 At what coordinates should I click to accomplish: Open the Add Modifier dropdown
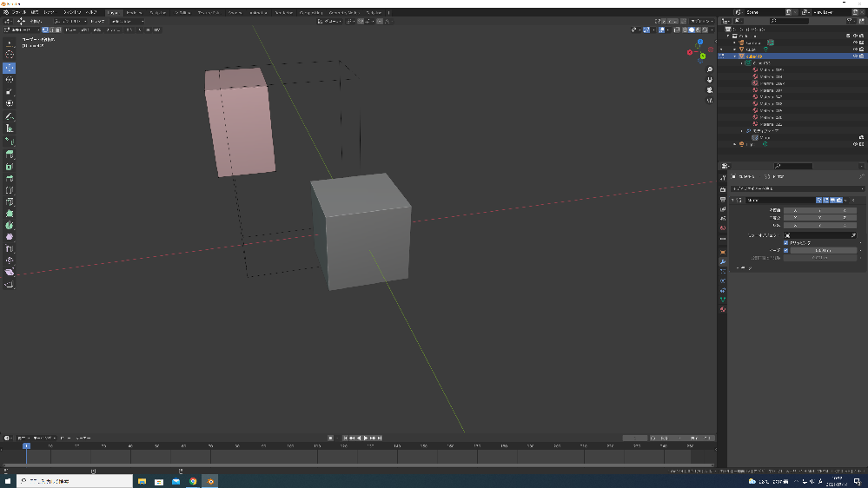coord(798,188)
